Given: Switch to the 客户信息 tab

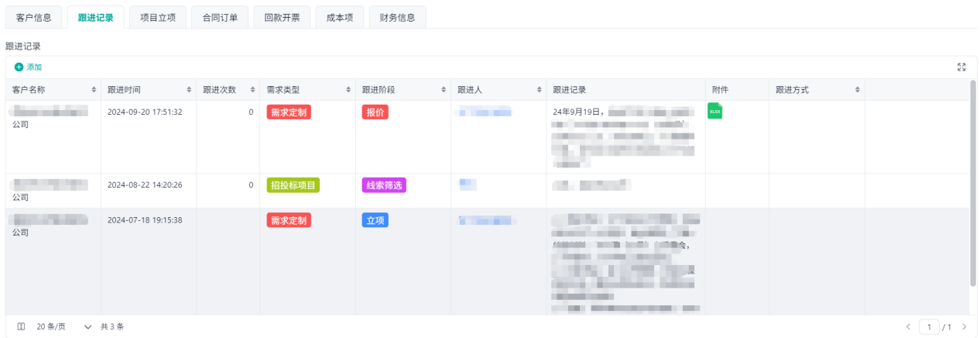Looking at the screenshot, I should (33, 17).
